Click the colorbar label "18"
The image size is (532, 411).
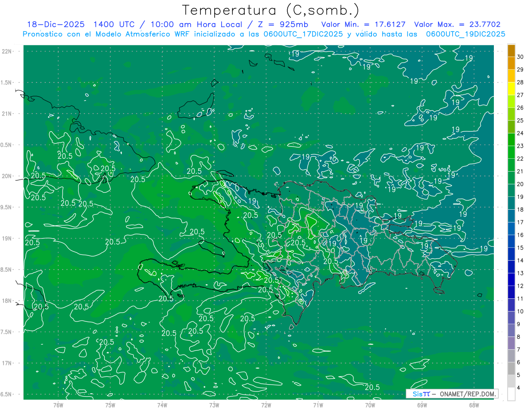pyautogui.click(x=521, y=210)
